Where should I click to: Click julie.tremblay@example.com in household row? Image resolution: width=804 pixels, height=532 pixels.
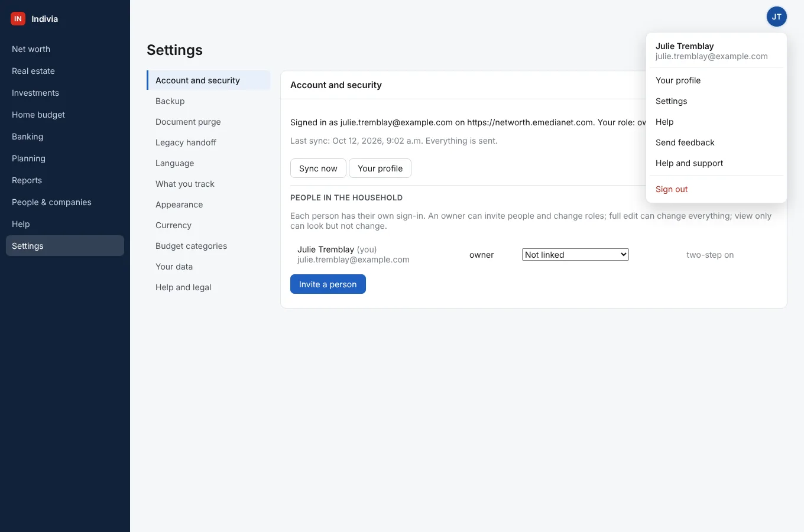[354, 259]
